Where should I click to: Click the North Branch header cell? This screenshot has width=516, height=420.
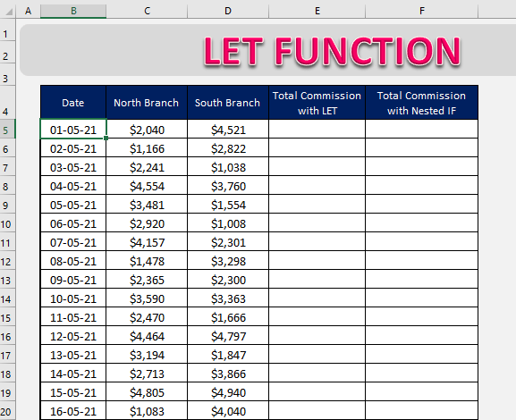[147, 103]
